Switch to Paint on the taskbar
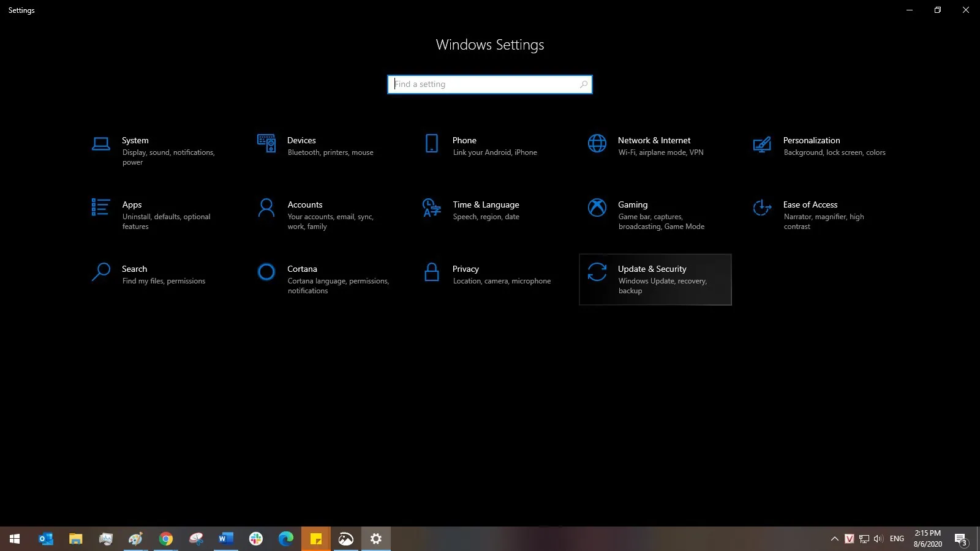Viewport: 980px width, 551px height. (135, 539)
